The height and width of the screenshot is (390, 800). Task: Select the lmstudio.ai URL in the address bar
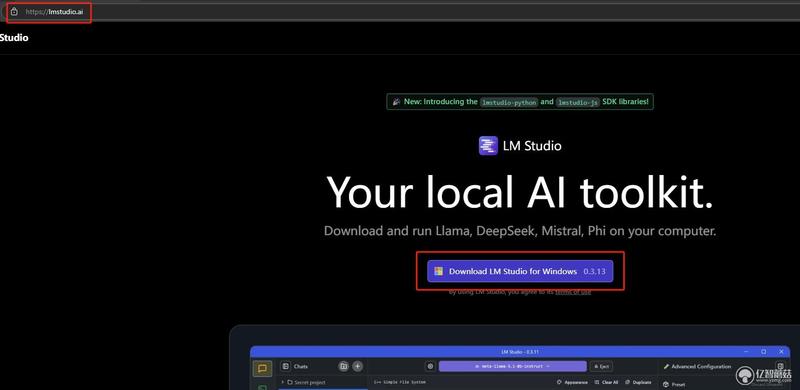54,11
